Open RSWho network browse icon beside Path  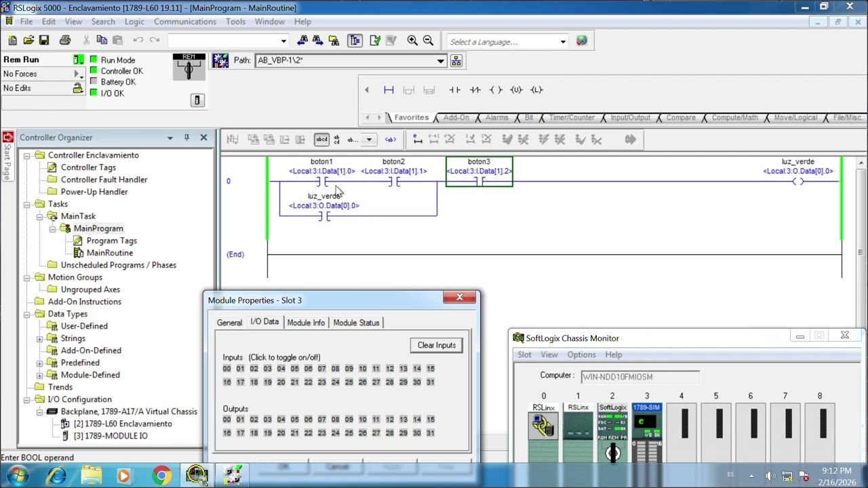point(456,61)
